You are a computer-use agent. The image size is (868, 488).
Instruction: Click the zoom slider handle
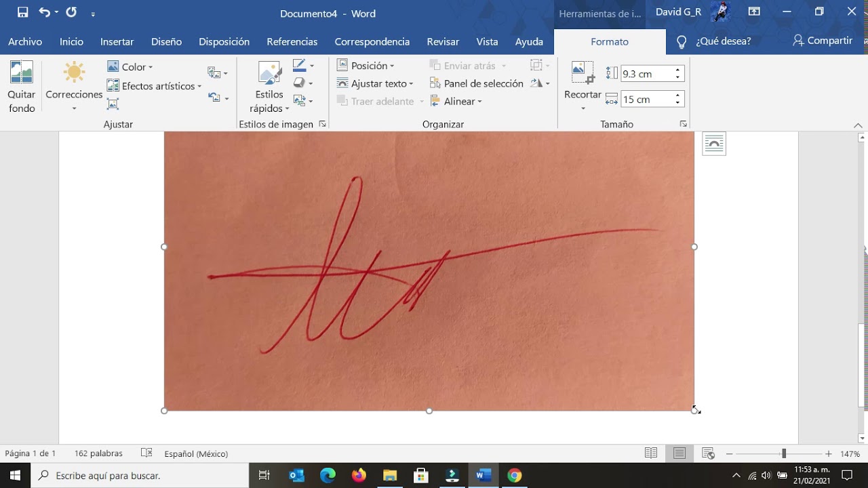coord(784,453)
